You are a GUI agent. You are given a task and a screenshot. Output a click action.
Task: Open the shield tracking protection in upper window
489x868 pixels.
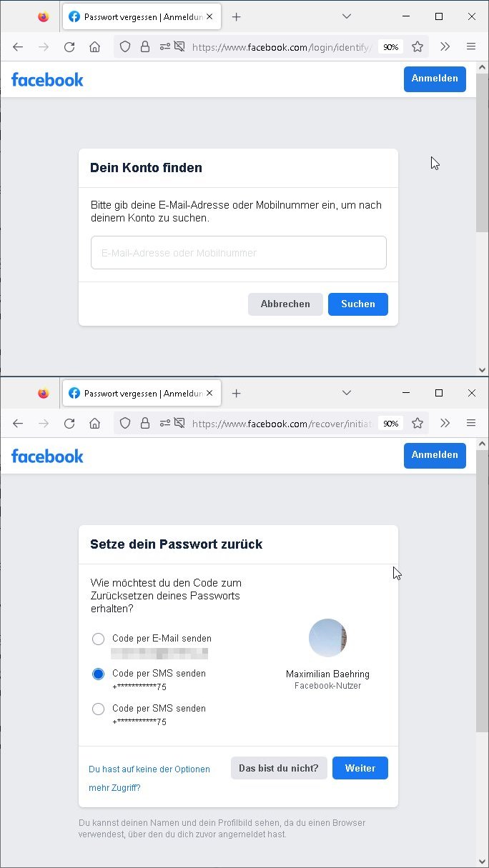coord(125,47)
